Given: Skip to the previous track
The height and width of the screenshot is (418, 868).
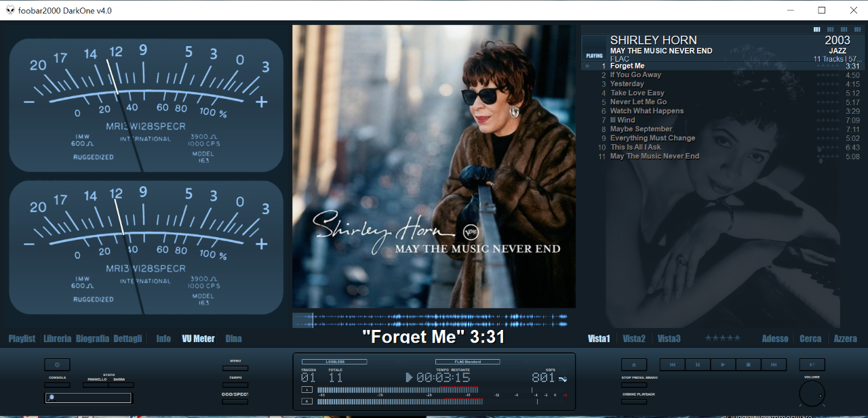Looking at the screenshot, I should [673, 364].
